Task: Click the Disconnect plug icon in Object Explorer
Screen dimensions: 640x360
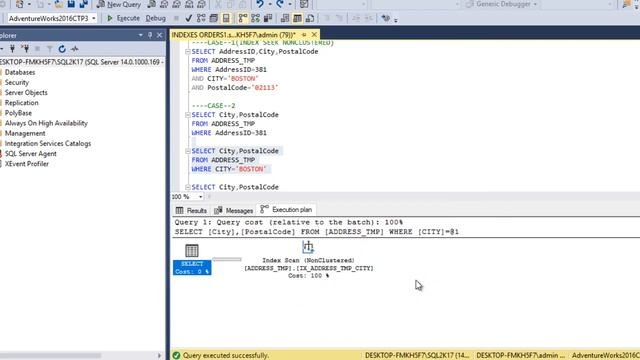Action: (x=25, y=49)
